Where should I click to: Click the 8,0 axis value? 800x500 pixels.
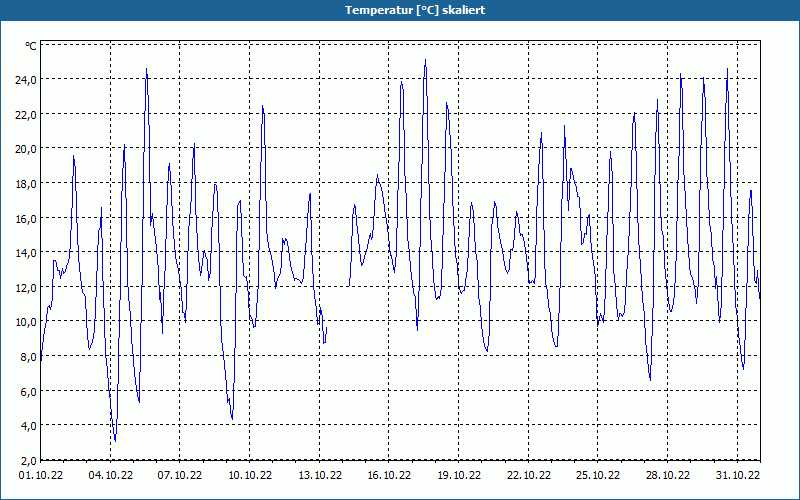pyautogui.click(x=29, y=357)
